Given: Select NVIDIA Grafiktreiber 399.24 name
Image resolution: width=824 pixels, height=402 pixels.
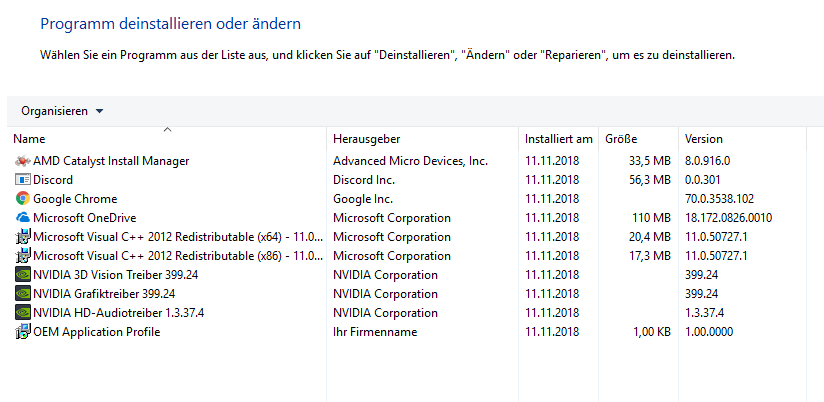Looking at the screenshot, I should [104, 294].
